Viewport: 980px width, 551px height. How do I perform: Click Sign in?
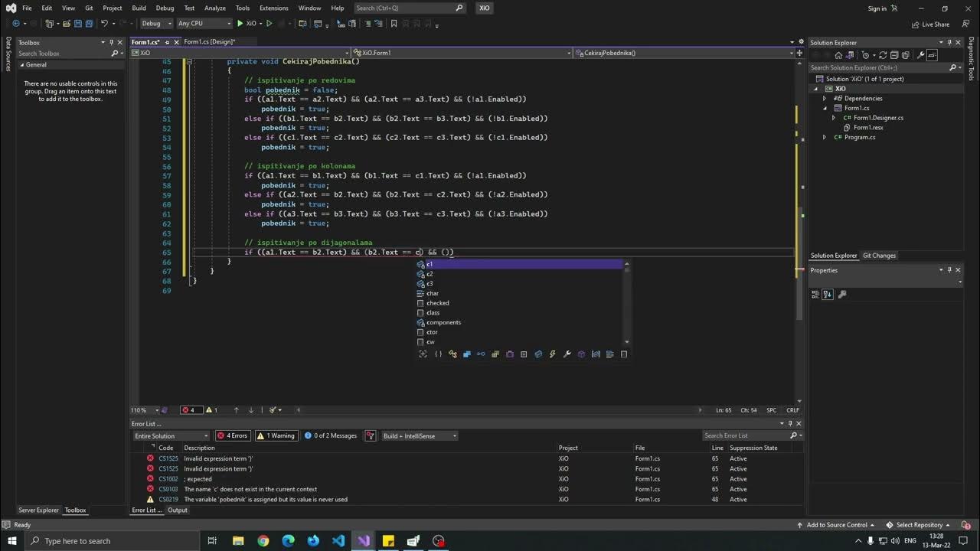(877, 8)
